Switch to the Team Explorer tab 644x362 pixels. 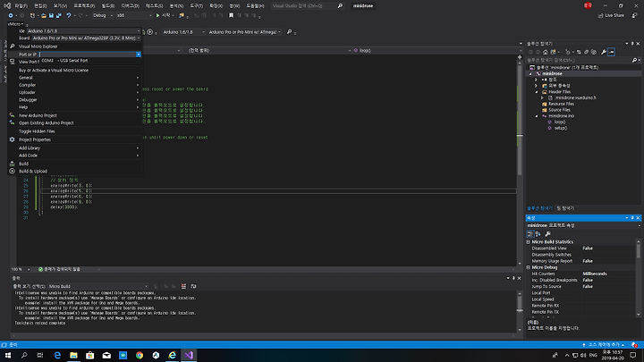point(565,208)
